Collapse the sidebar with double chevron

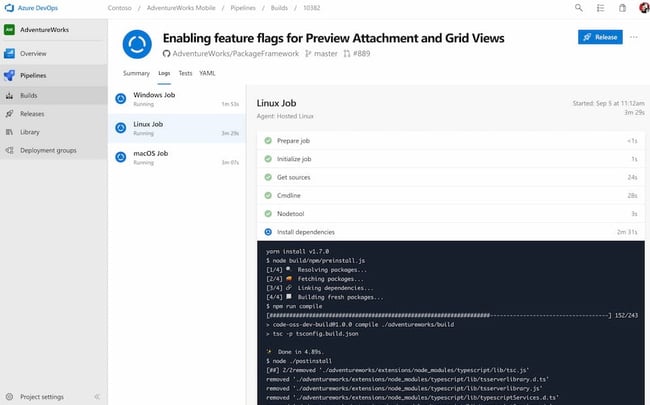pos(97,397)
